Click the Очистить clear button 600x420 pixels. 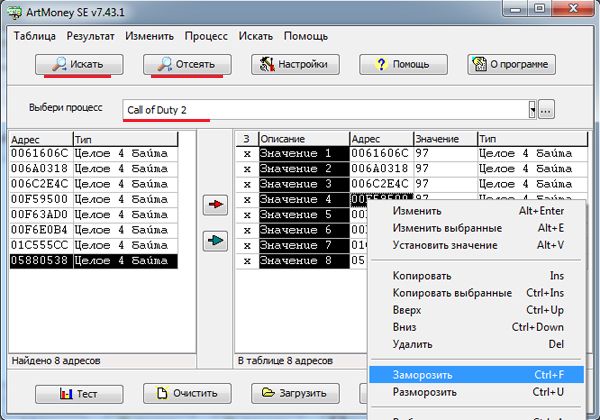click(x=187, y=394)
